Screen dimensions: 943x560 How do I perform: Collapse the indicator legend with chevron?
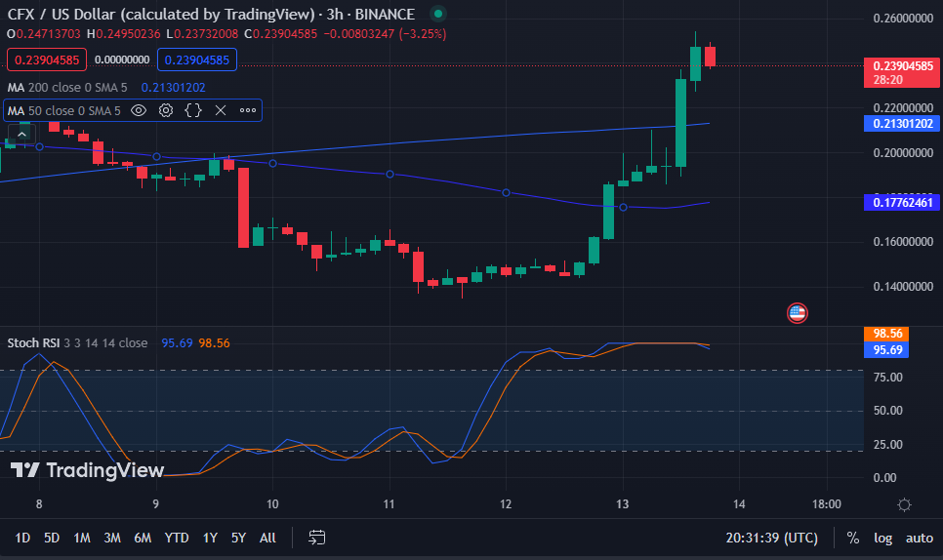[x=21, y=134]
